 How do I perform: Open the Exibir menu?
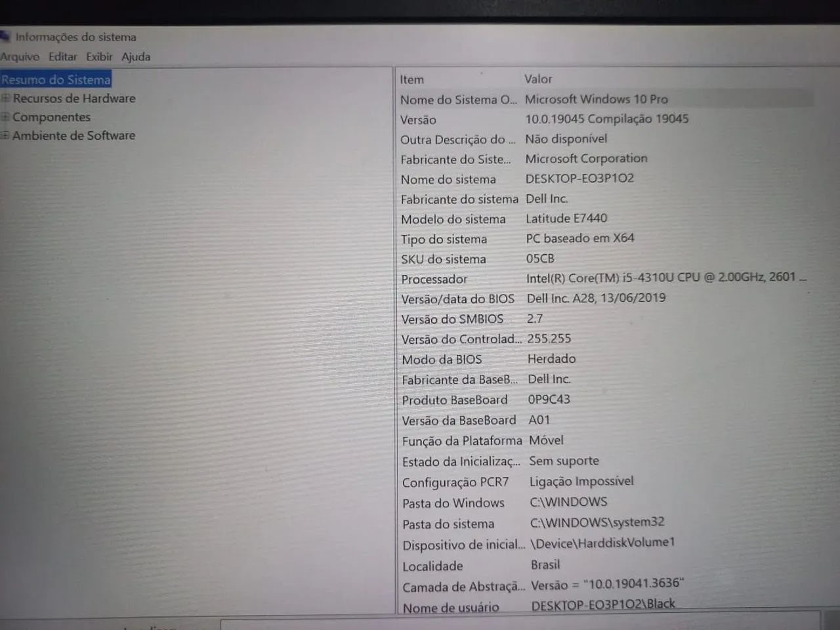pyautogui.click(x=98, y=56)
